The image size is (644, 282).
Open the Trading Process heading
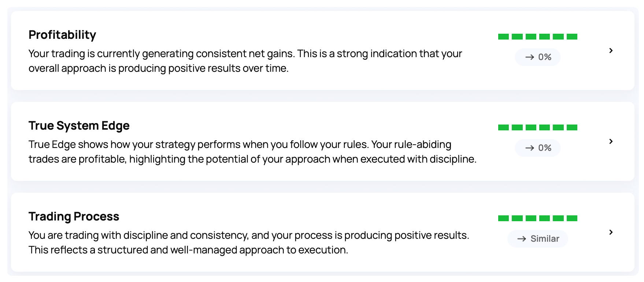pos(74,216)
